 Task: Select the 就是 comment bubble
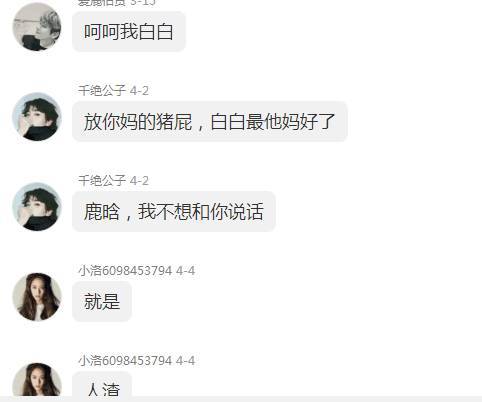(x=102, y=302)
